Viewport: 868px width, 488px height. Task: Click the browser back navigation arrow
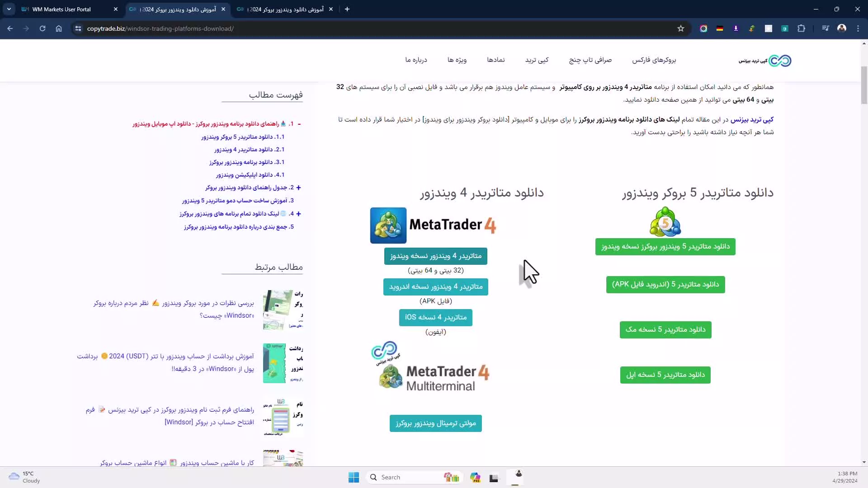[x=10, y=28]
